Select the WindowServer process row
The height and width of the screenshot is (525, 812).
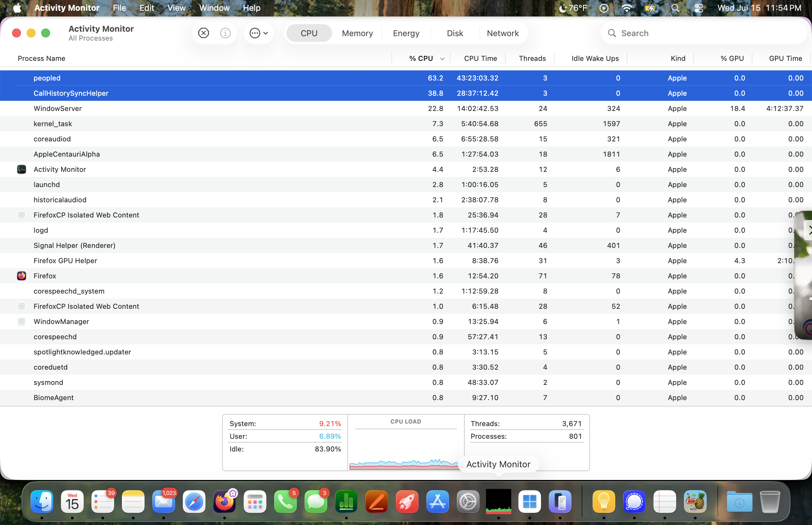coord(406,108)
